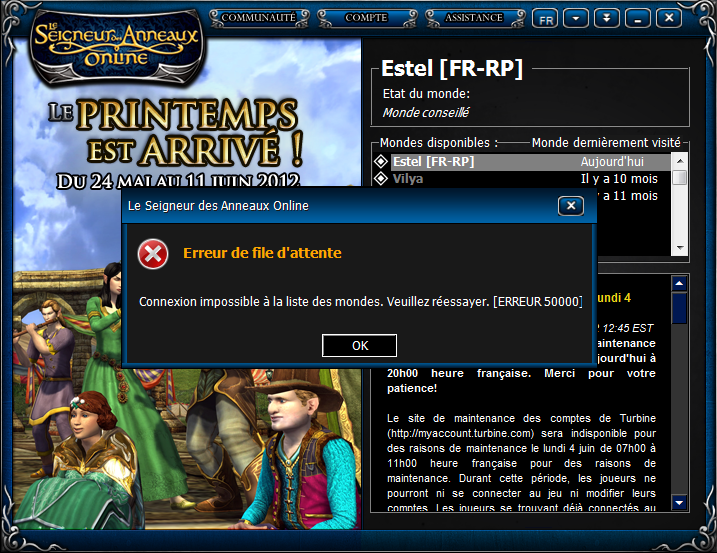Close the launcher with the X button
This screenshot has width=717, height=553.
point(669,19)
